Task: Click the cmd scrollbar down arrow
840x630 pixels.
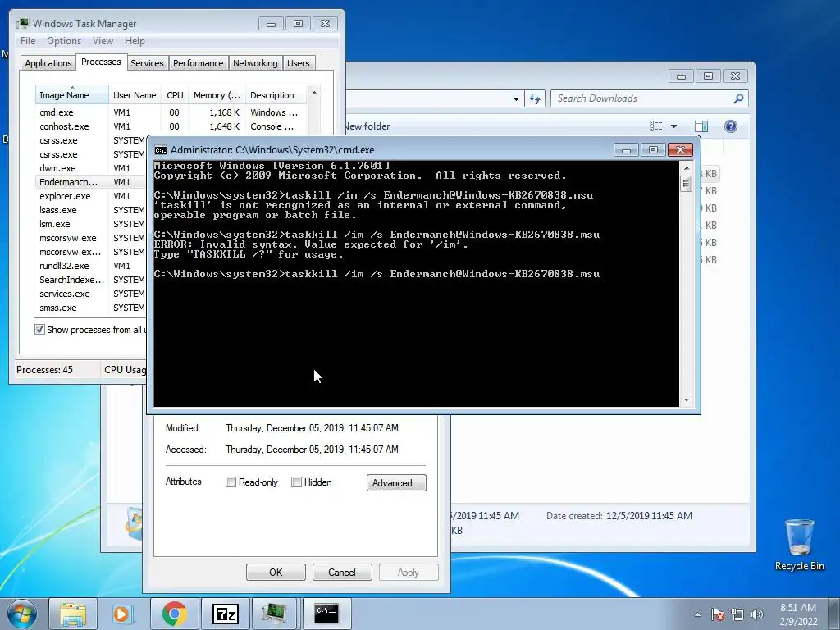Action: tap(687, 400)
